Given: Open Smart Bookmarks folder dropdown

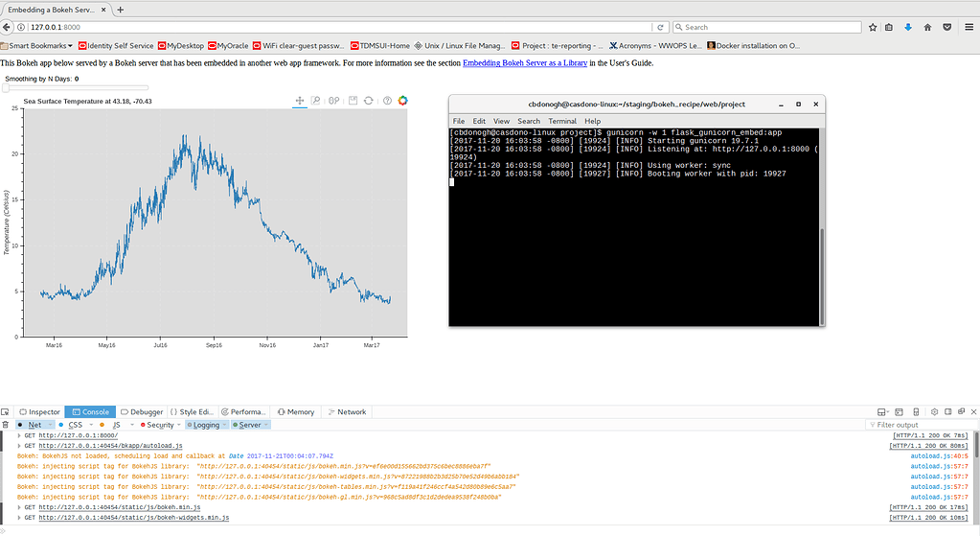Looking at the screenshot, I should click(x=36, y=46).
